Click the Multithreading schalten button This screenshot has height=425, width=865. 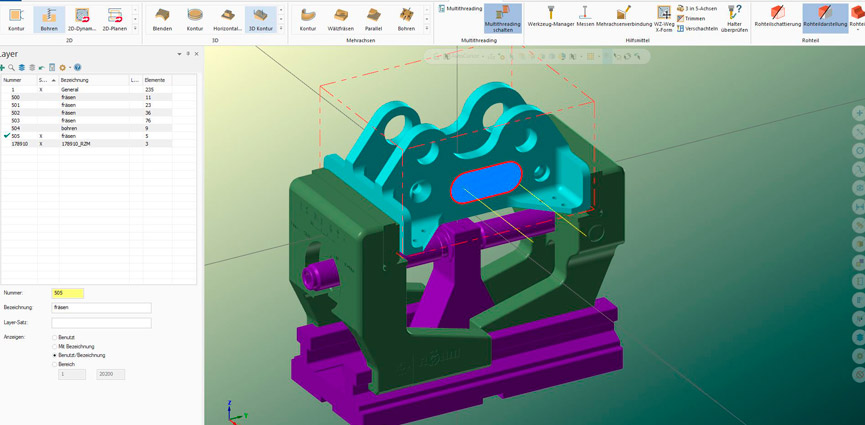tap(502, 19)
